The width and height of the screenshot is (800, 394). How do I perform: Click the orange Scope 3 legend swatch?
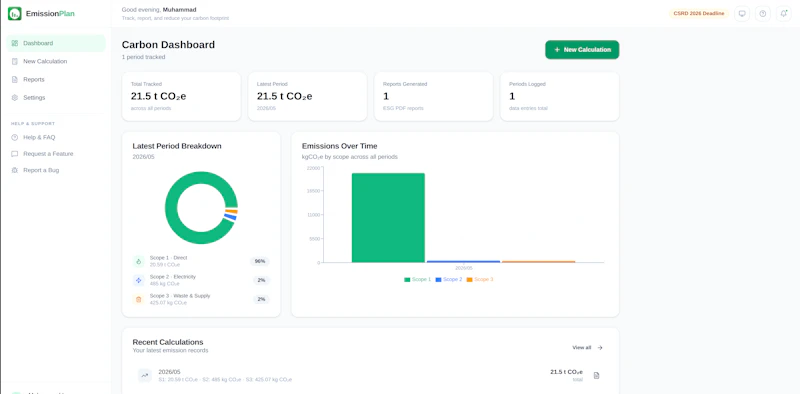pos(469,280)
